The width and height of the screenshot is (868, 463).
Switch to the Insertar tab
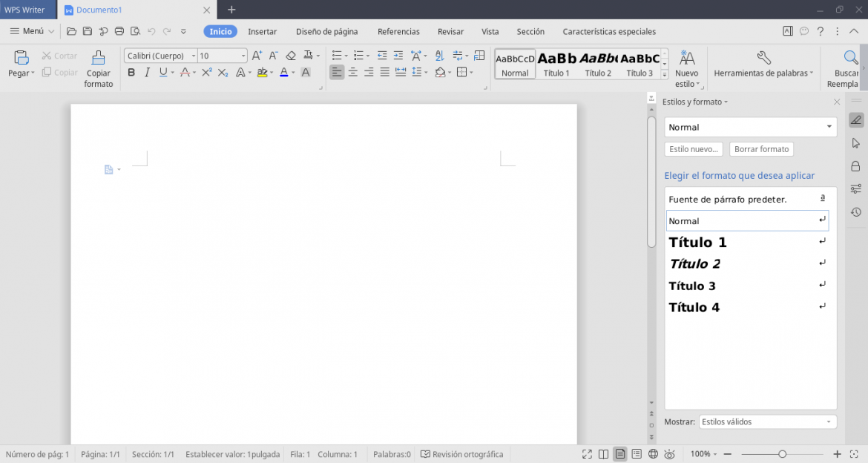263,32
